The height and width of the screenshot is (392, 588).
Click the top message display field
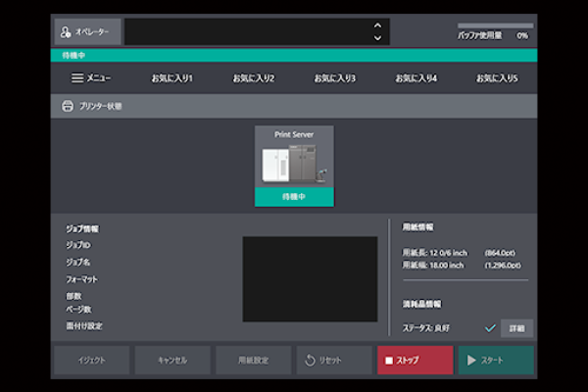245,31
